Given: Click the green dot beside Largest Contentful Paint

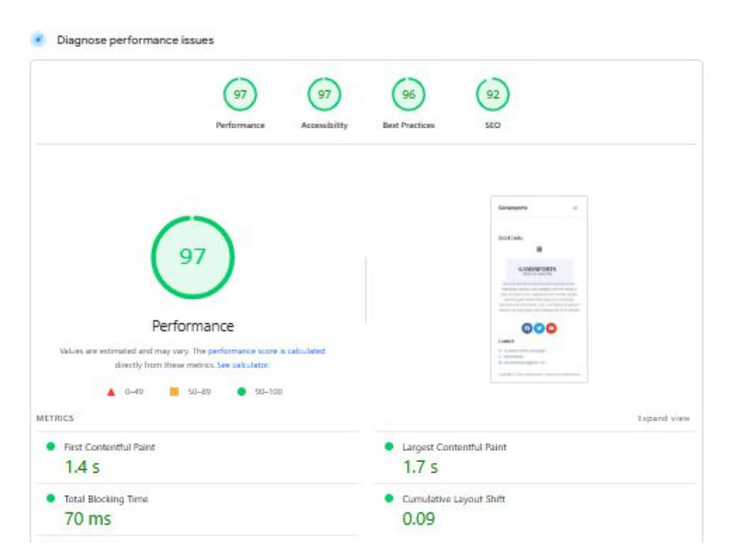Looking at the screenshot, I should click(388, 447).
